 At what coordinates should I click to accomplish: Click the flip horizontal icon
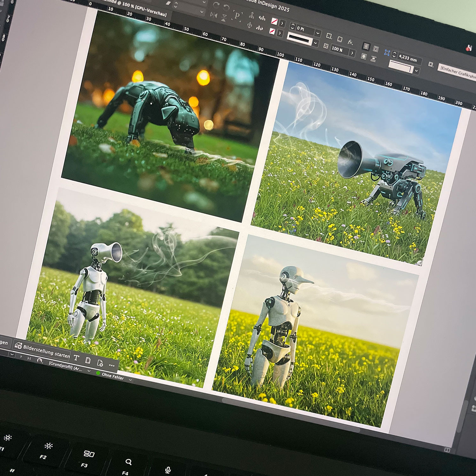coord(214,15)
